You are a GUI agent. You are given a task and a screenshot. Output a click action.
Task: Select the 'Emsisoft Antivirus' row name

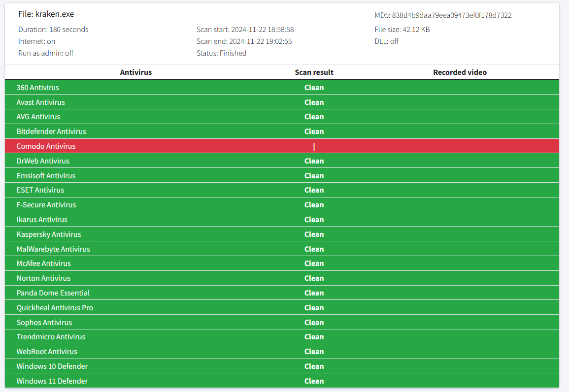pos(46,175)
